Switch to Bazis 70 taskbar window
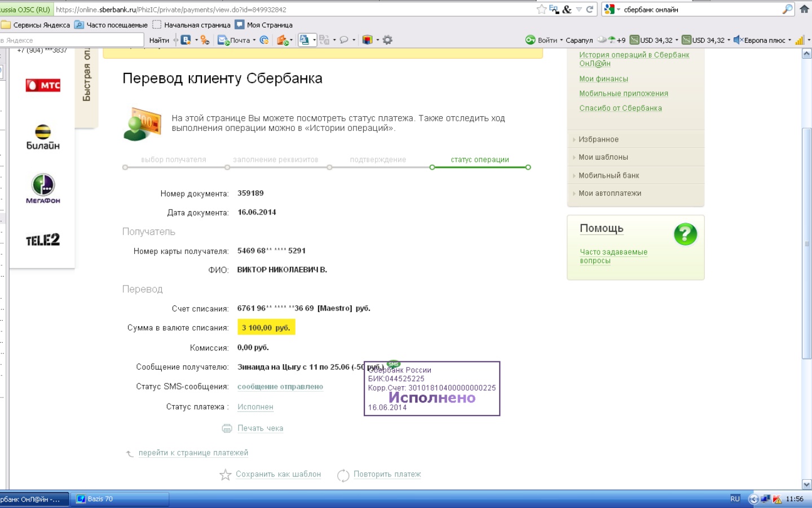Viewport: 812px width, 508px height. pos(120,499)
